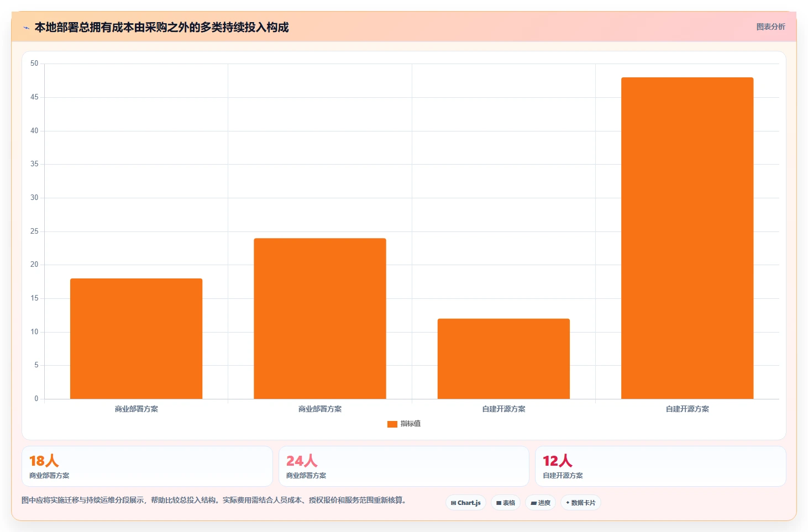The image size is (808, 532).
Task: Click the y-axis tick label 35
Action: [34, 164]
